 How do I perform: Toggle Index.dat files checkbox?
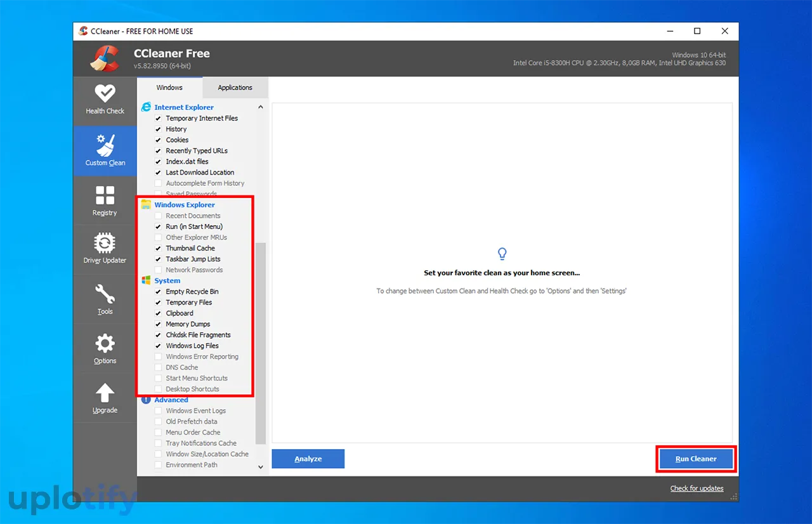pyautogui.click(x=159, y=162)
